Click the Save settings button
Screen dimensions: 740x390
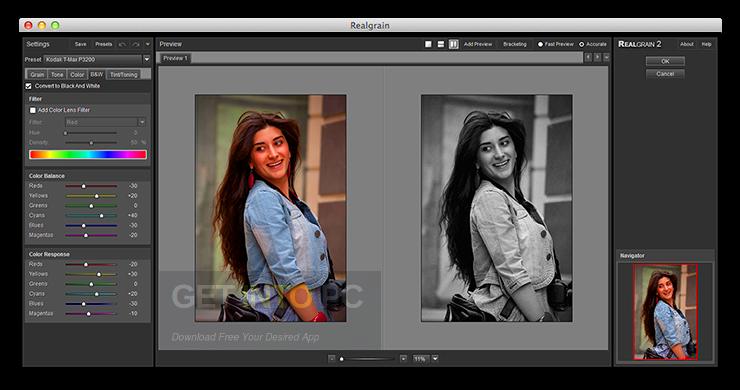click(81, 44)
